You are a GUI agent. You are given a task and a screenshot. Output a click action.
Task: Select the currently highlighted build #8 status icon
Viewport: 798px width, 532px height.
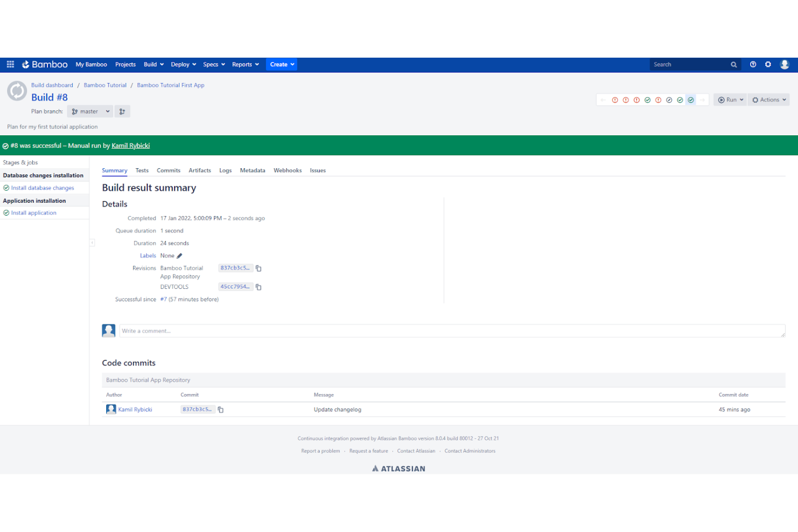click(x=691, y=100)
